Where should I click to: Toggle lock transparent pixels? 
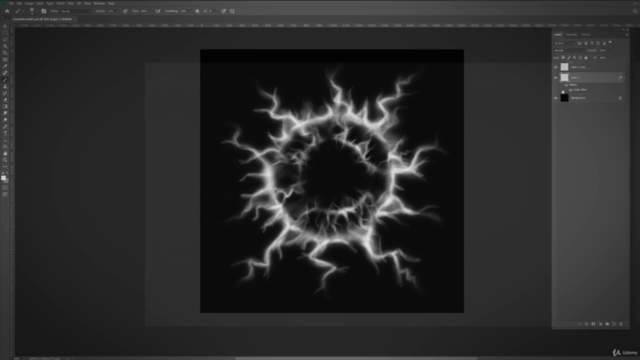click(x=563, y=58)
